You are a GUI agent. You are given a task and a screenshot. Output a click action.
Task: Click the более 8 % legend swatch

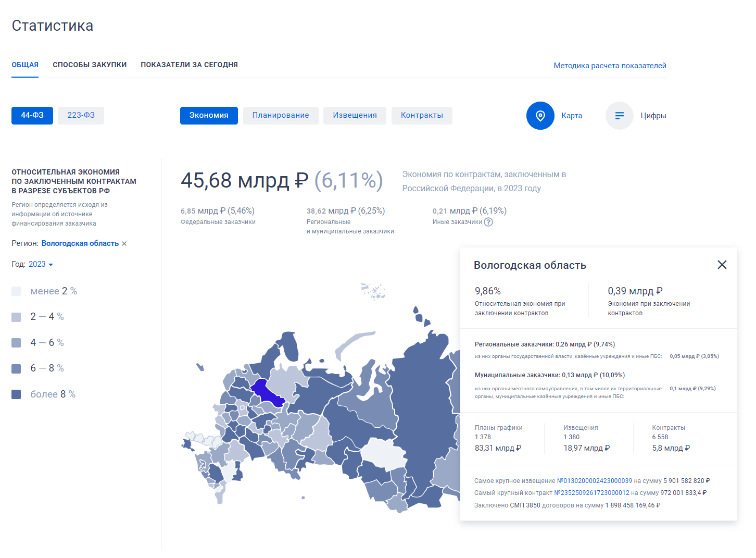tap(16, 394)
